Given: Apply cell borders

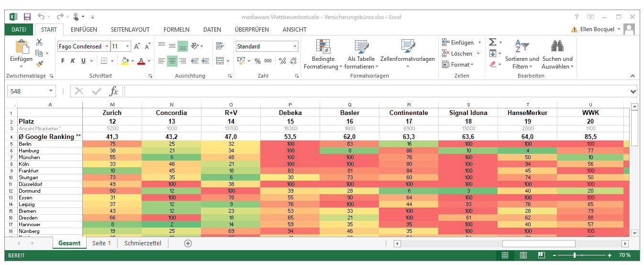Looking at the screenshot, I should tap(104, 61).
